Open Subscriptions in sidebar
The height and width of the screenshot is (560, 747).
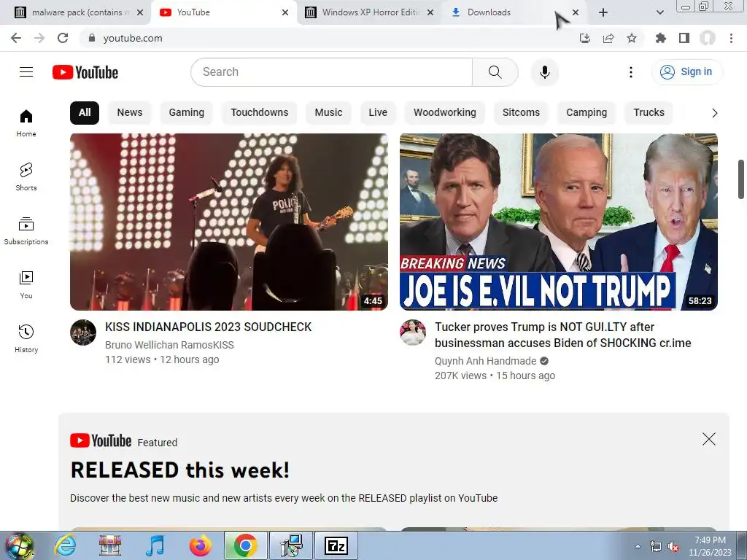pos(26,231)
